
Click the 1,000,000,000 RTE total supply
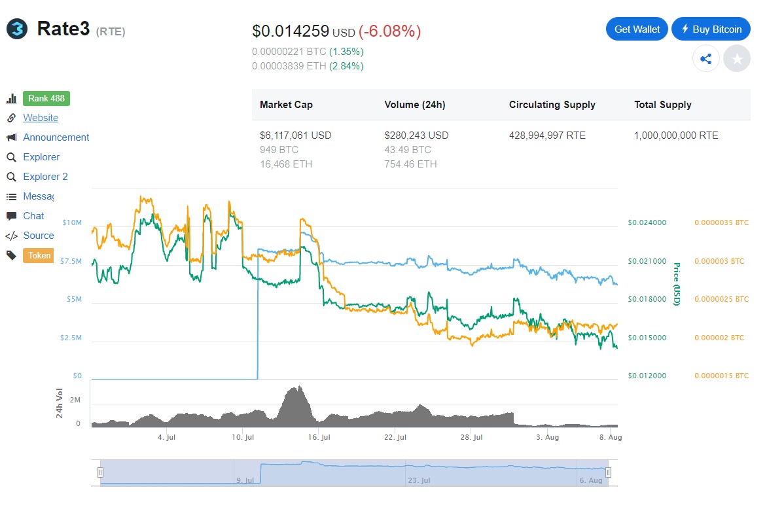point(676,135)
